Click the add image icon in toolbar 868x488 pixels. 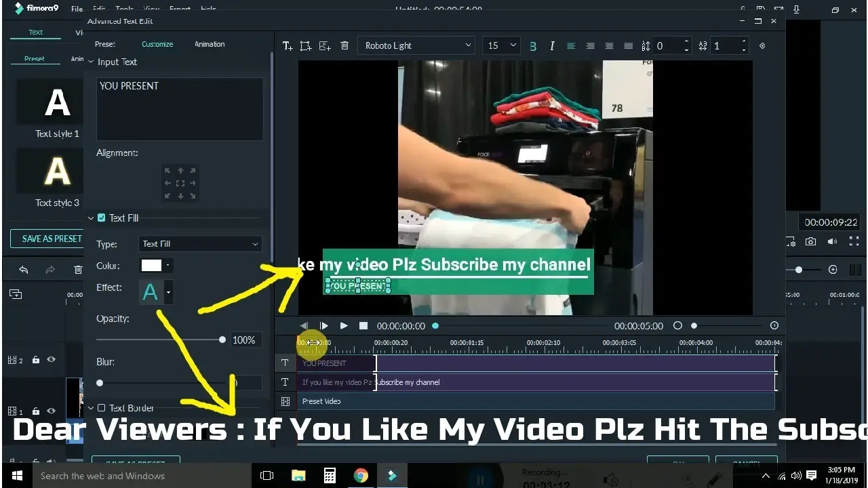[x=325, y=46]
